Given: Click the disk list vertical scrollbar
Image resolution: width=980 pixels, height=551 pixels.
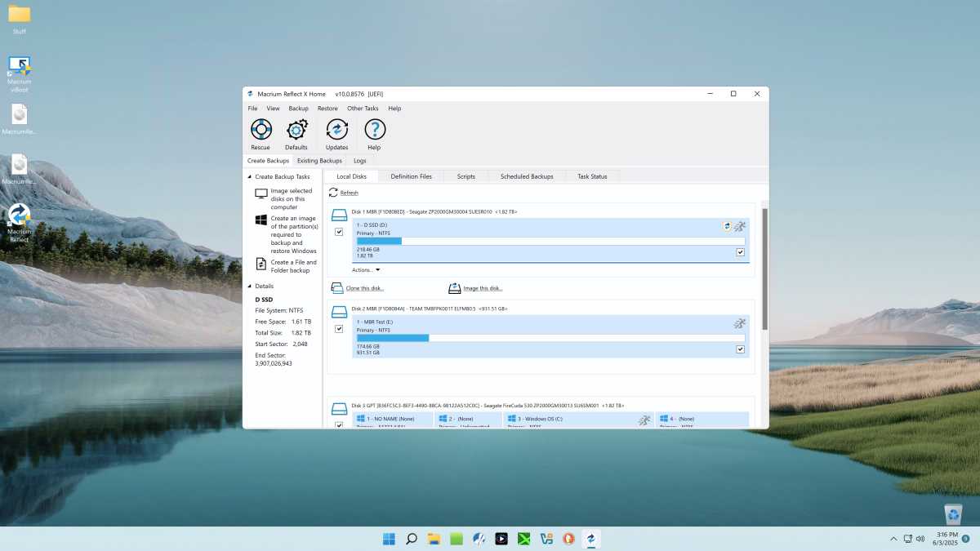Looking at the screenshot, I should click(x=764, y=269).
